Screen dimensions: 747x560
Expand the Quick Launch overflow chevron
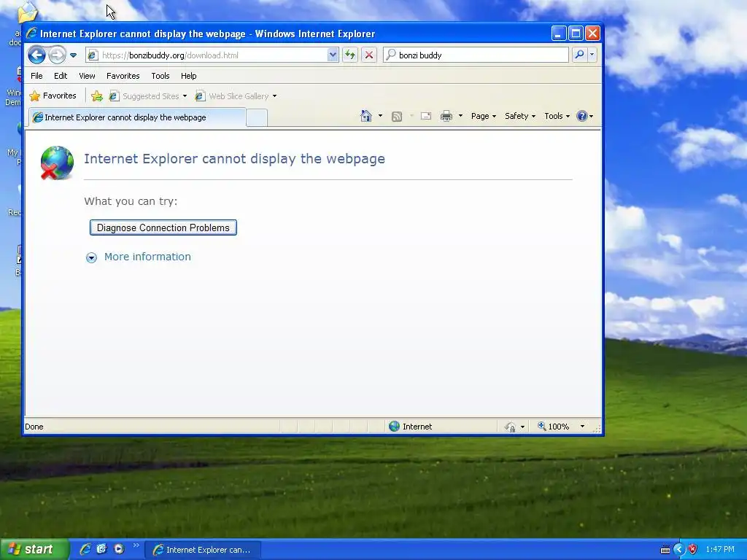tap(136, 545)
